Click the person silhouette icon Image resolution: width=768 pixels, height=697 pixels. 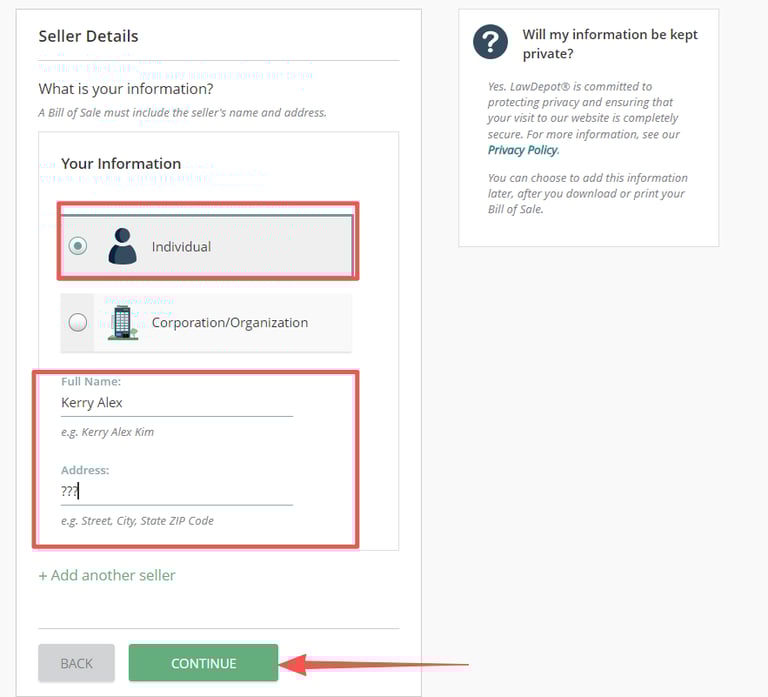(122, 246)
